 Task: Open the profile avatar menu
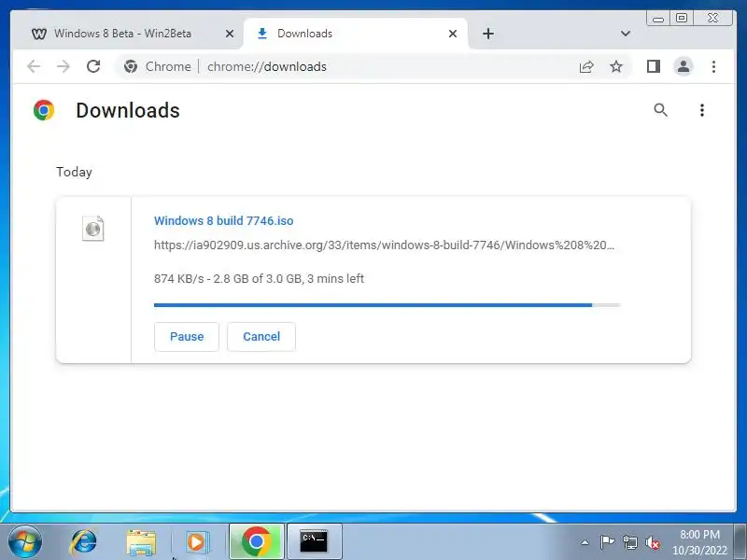pyautogui.click(x=684, y=66)
